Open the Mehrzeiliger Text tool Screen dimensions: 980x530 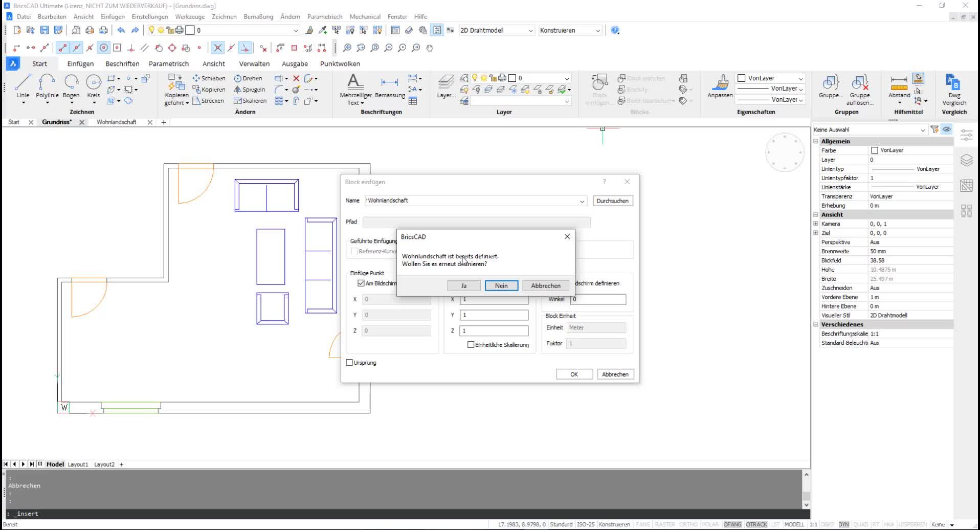pos(355,89)
